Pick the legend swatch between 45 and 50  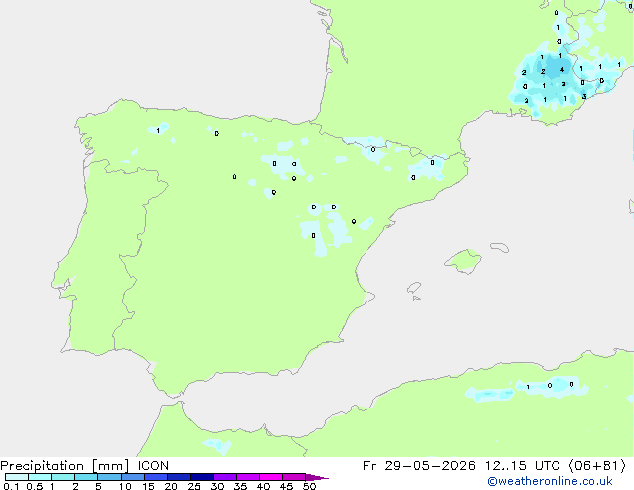click(294, 477)
